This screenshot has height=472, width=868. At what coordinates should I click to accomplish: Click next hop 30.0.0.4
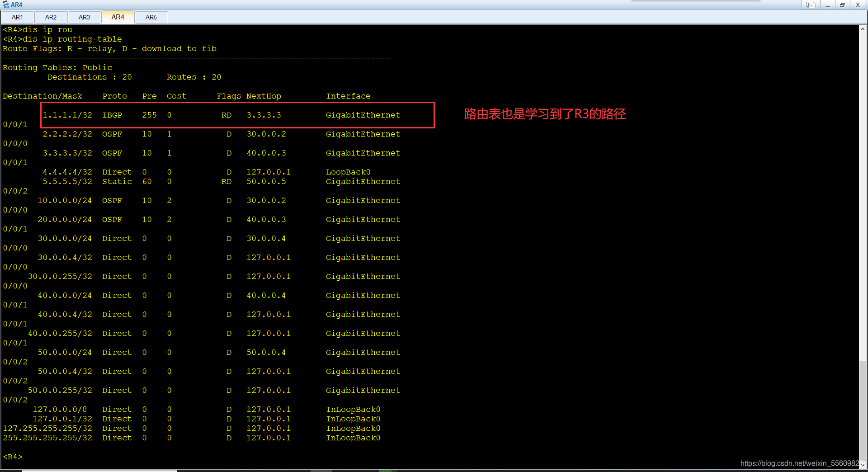(266, 239)
